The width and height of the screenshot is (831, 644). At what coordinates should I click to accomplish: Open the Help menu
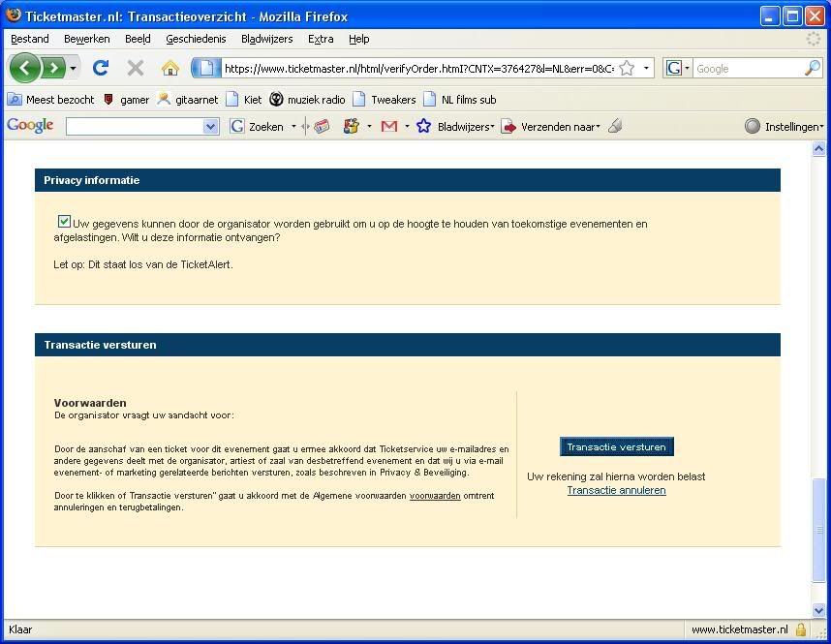358,39
